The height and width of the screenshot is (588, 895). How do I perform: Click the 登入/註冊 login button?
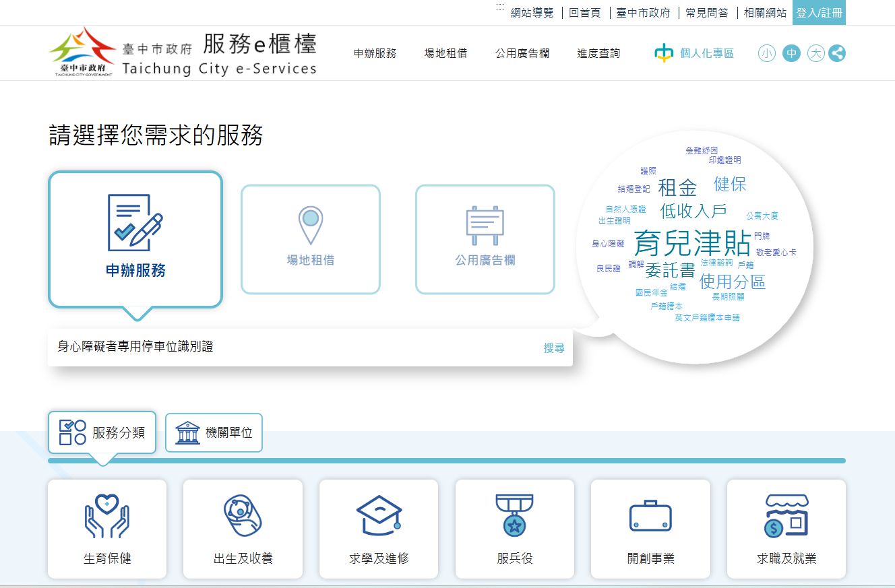pyautogui.click(x=819, y=13)
